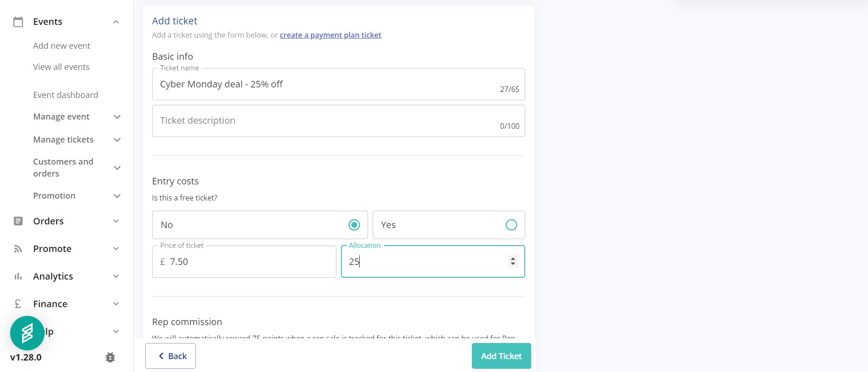Collapse the Events section chevron
This screenshot has height=372, width=868.
(116, 22)
